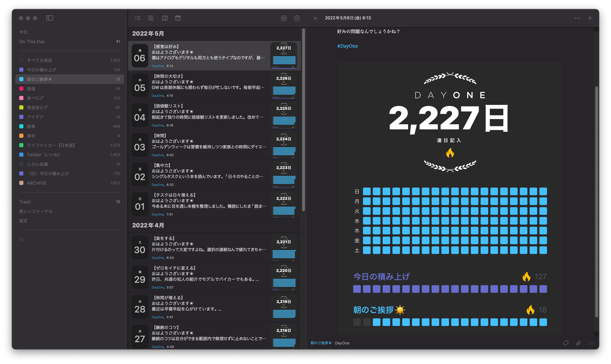Screen dimensions: 611x364
Task: Open the May 03 entry 【時間】
Action: [x=214, y=145]
